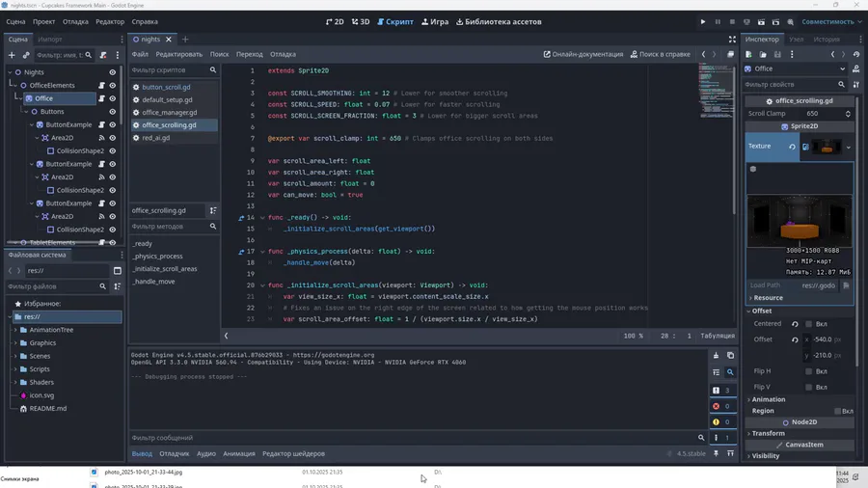Image resolution: width=868 pixels, height=488 pixels.
Task: Open the Сцена menu
Action: pyautogui.click(x=15, y=22)
